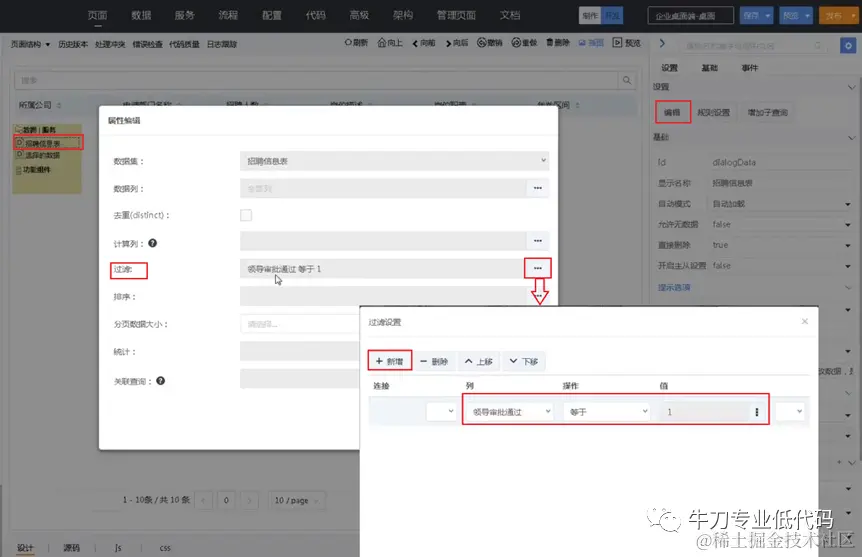The width and height of the screenshot is (862, 557).
Task: Collapse the 设置 section in right panel
Action: (851, 87)
